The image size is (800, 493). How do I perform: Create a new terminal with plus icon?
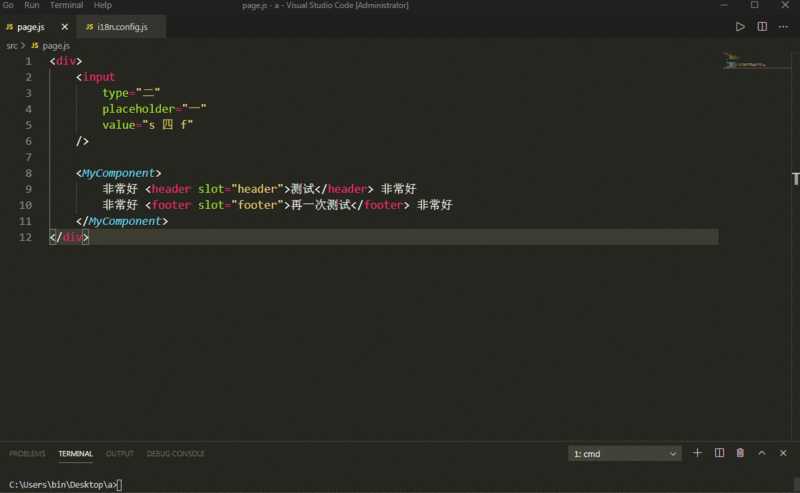click(697, 453)
